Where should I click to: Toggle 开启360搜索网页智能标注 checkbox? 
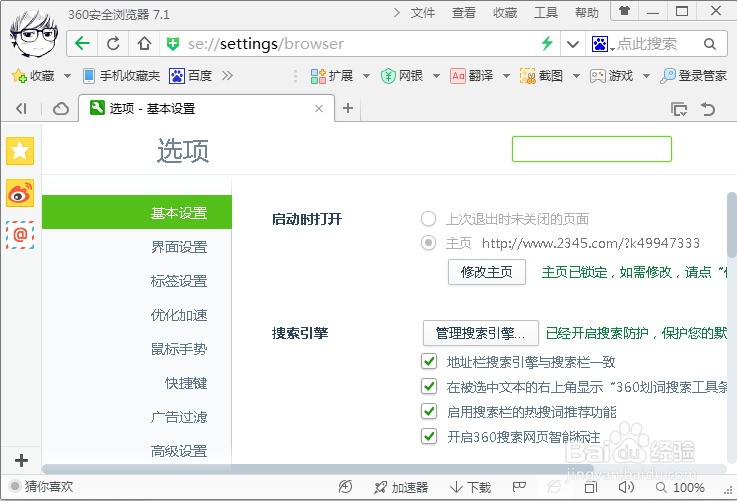point(429,436)
